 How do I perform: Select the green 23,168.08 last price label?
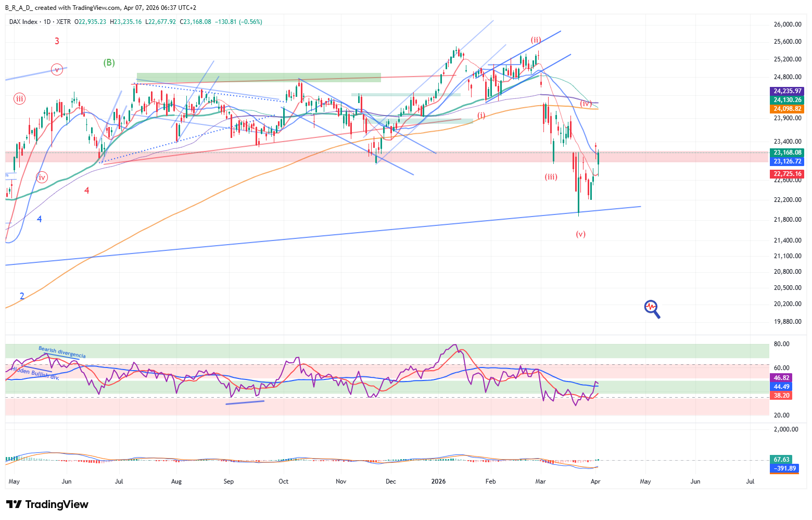coord(786,153)
